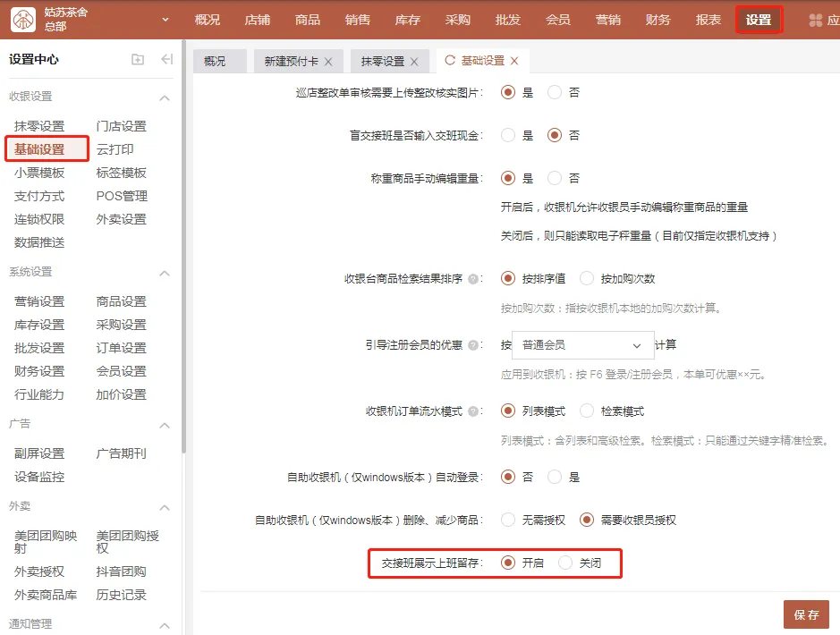This screenshot has height=635, width=840.
Task: Close the 抹零设置 tab
Action: (x=413, y=62)
